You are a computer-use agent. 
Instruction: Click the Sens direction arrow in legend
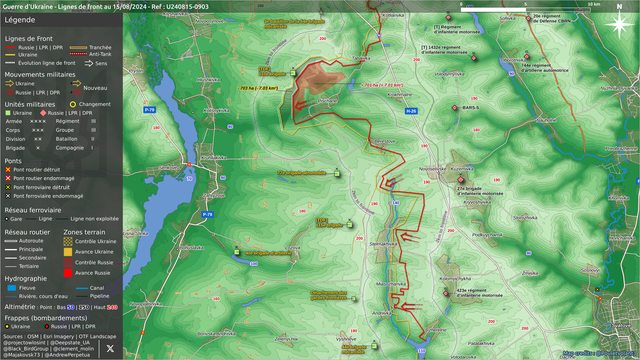click(x=89, y=63)
